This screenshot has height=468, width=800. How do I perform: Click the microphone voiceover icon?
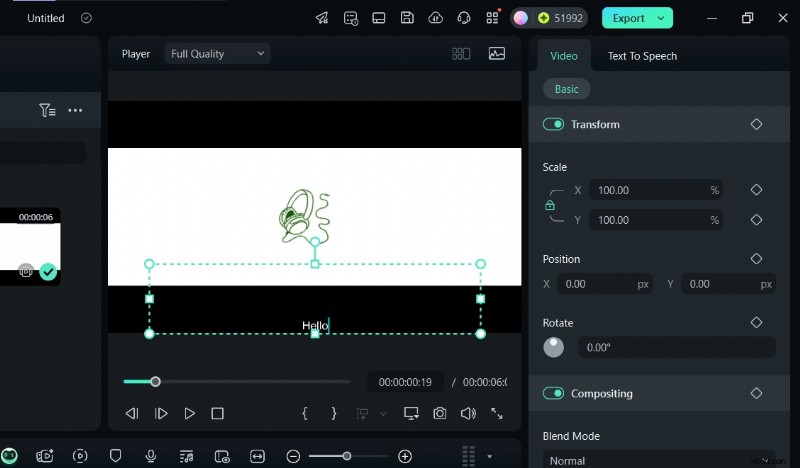[x=151, y=456]
